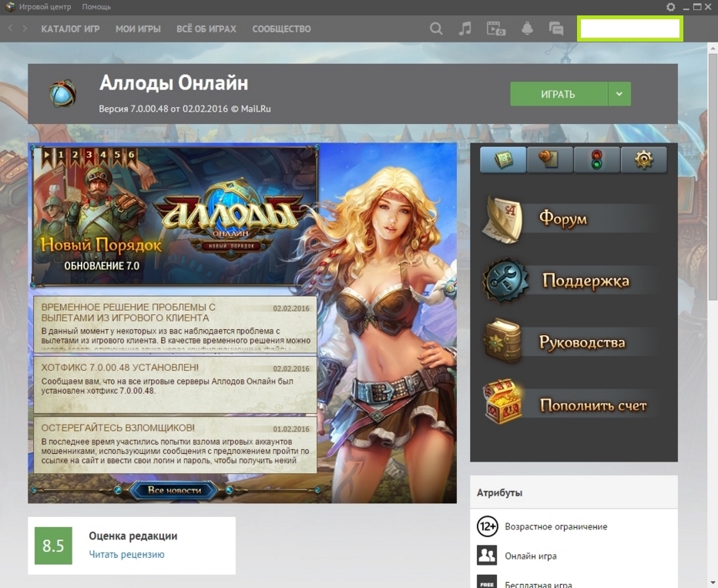The height and width of the screenshot is (588, 718).
Task: Go to ВСЁ ОБ ИГРАХ
Action: [206, 29]
